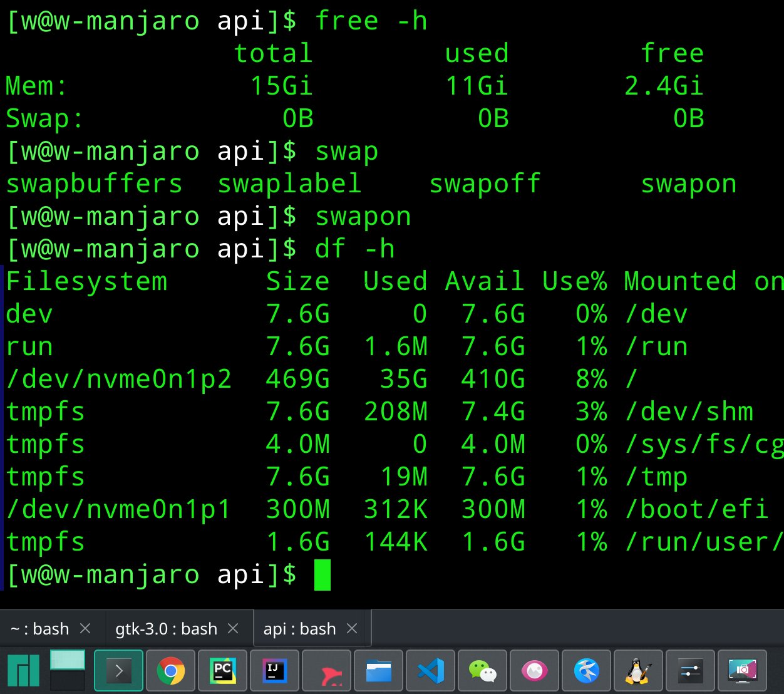Click the '/boot/efi' mount point text
Screen dimensions: 784x694
tap(697, 509)
